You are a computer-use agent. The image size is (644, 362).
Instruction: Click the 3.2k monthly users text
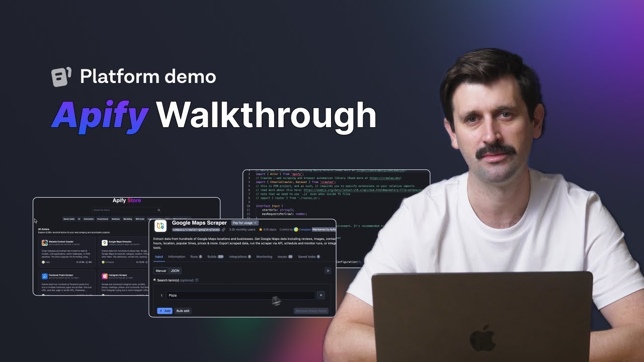[x=243, y=230]
